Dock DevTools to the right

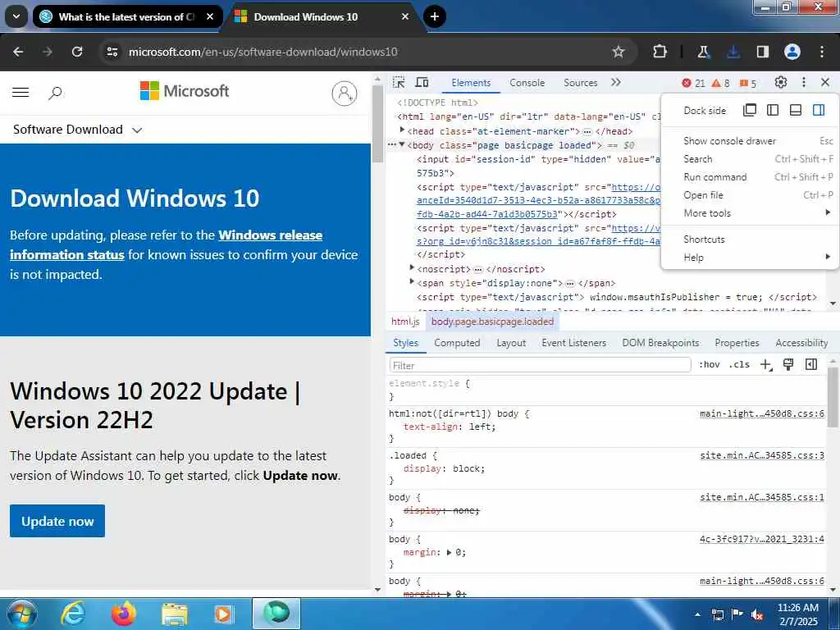click(819, 111)
